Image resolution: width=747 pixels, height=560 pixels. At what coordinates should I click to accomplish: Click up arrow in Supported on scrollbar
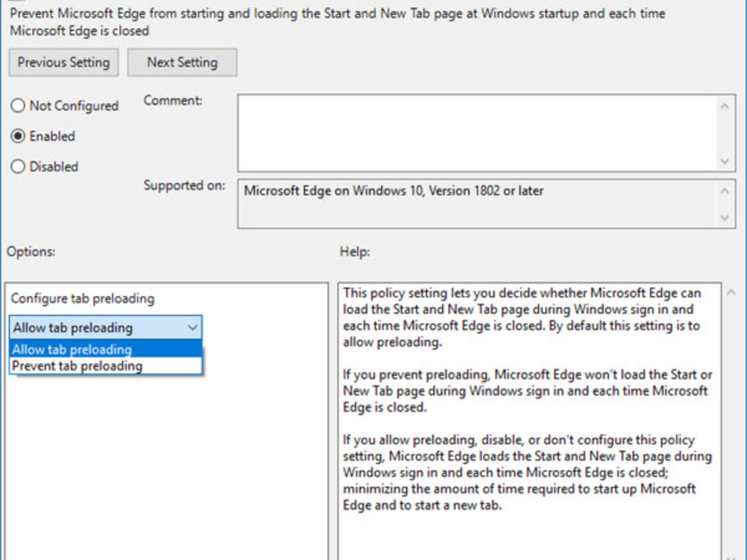(x=725, y=191)
